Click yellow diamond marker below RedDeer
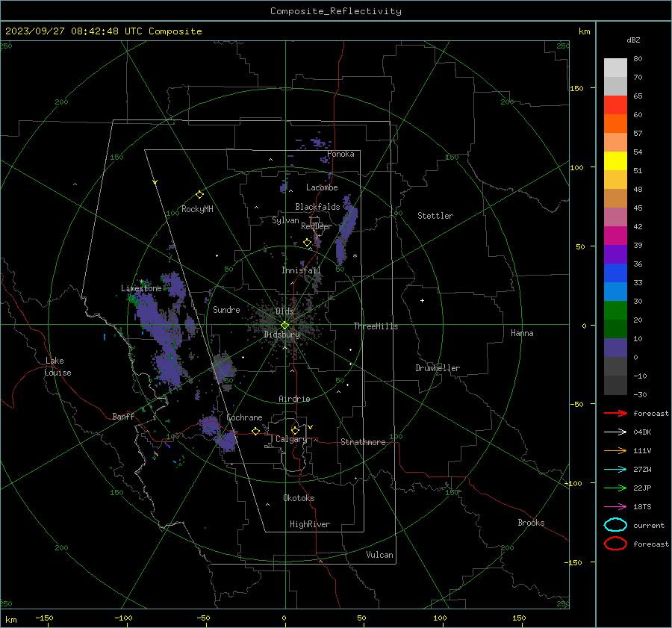Screen dimensions: 672x628 pos(307,243)
